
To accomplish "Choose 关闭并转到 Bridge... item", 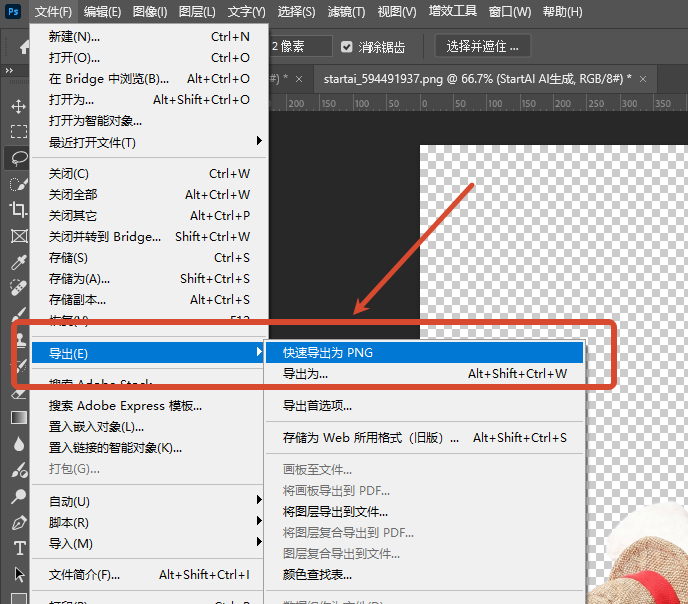I will [149, 236].
